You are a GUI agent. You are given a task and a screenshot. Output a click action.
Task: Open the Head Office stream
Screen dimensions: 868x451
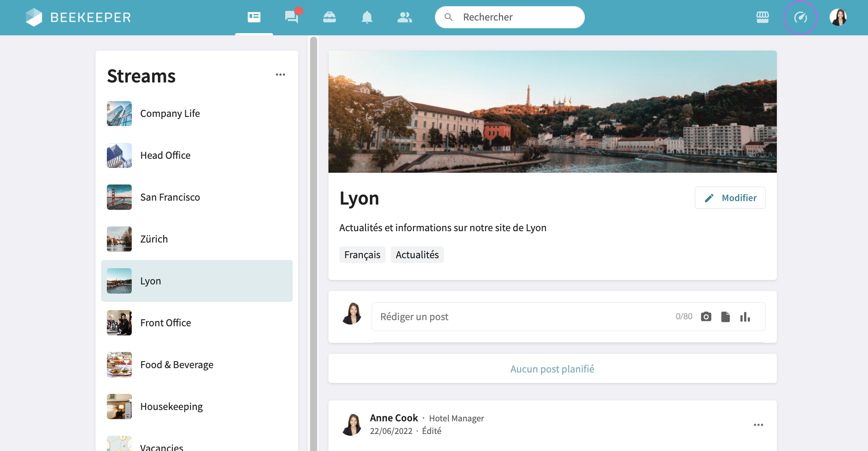[197, 155]
